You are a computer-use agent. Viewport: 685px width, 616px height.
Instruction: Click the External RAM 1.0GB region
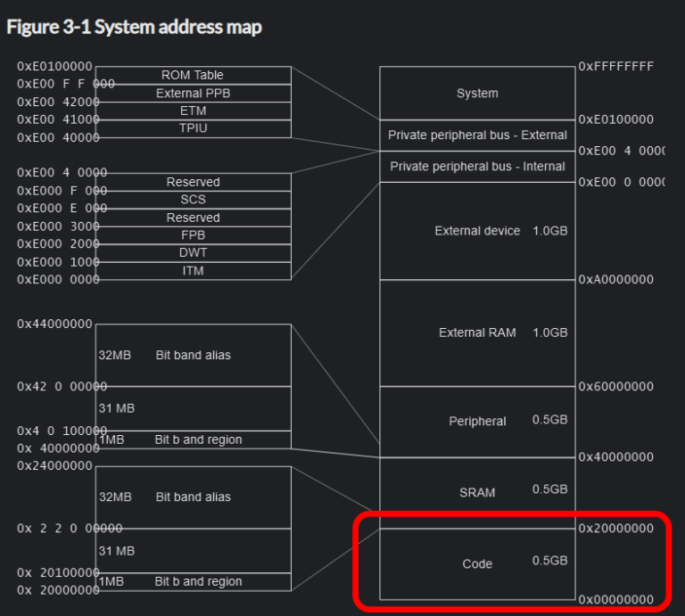pyautogui.click(x=477, y=333)
